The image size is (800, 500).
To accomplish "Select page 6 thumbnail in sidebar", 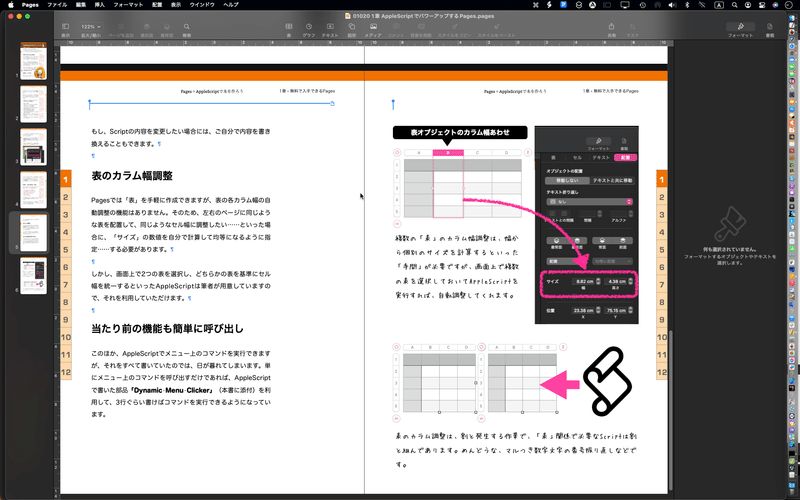I will coord(33,276).
